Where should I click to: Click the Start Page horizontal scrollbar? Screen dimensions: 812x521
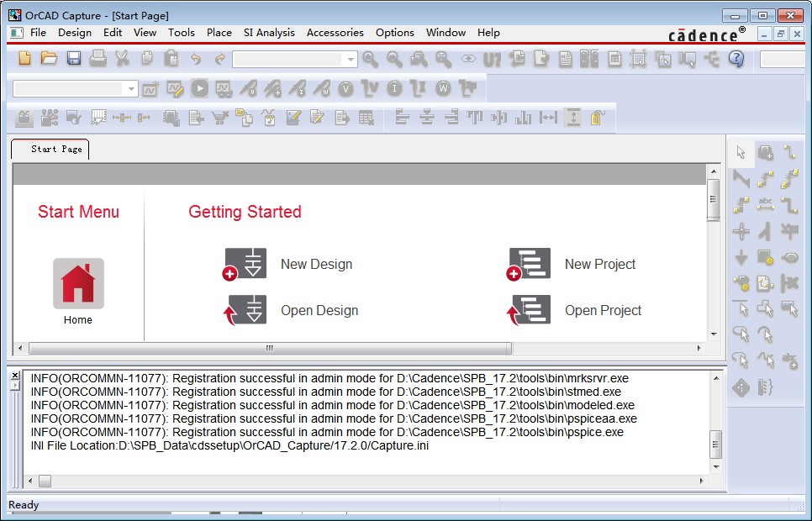point(269,348)
